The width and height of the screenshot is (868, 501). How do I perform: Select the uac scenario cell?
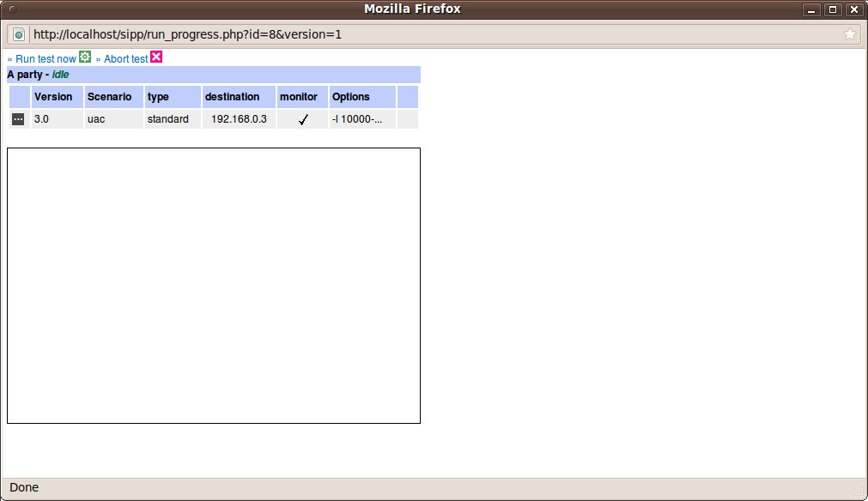coord(114,119)
